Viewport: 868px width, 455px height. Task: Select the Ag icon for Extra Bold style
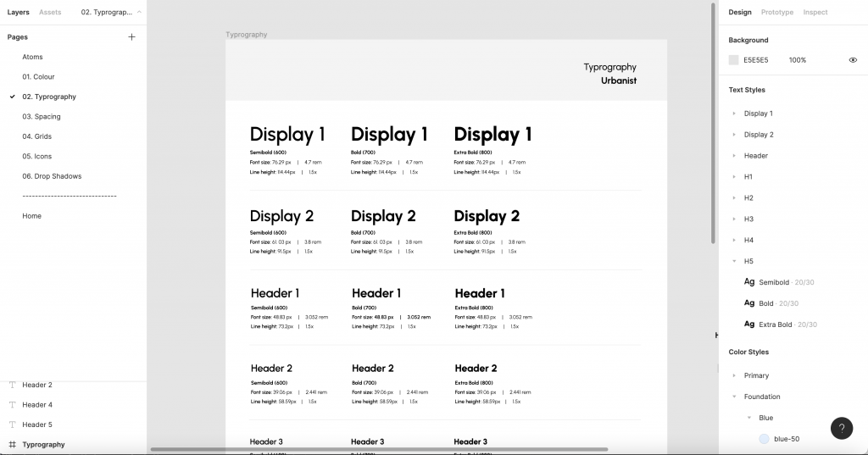pyautogui.click(x=749, y=325)
